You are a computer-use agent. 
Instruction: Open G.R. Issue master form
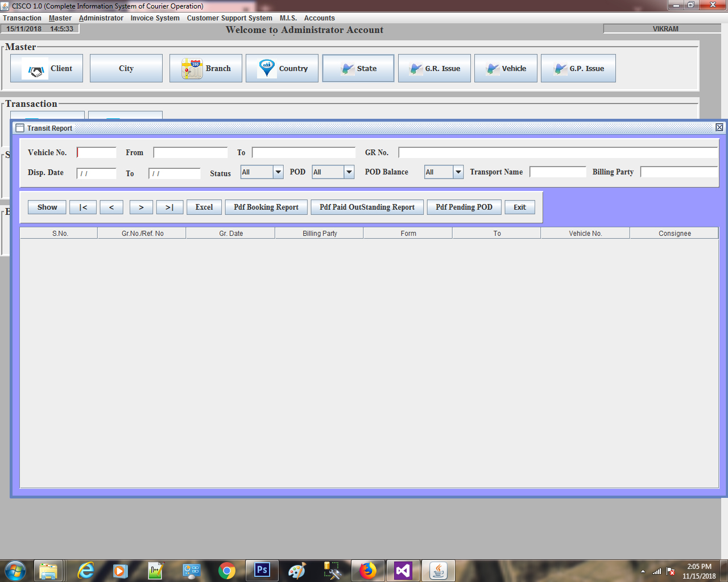(434, 69)
